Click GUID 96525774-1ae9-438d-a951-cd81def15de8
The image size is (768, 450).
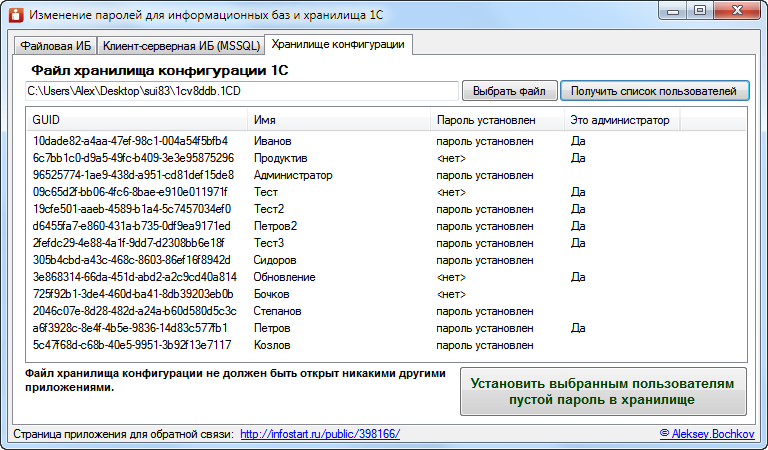point(133,175)
